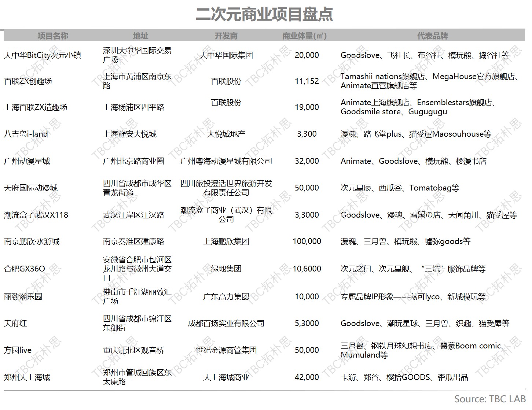Click brands cell 漫魂、路飞堂plus、猫受屋Maosouhouse等
This screenshot has width=532, height=410.
[416, 134]
